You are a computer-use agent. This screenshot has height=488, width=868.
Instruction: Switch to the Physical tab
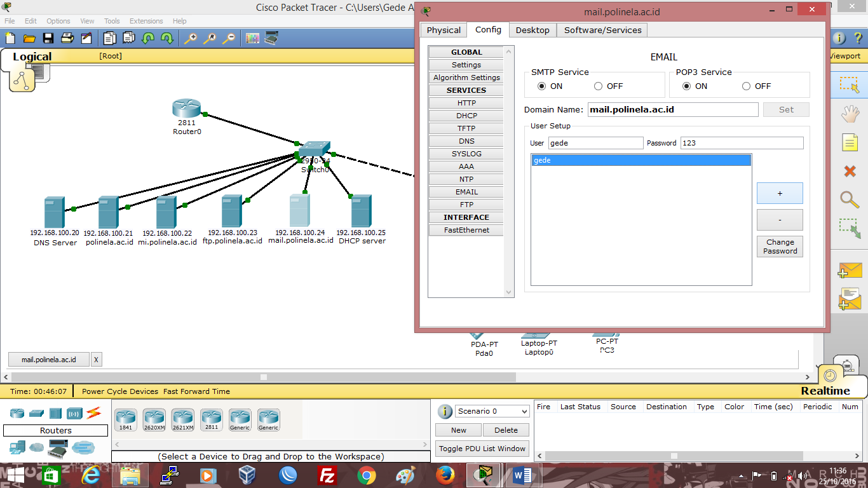(444, 30)
